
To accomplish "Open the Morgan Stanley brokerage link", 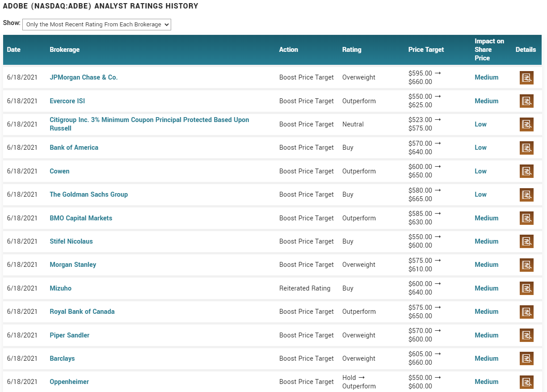I will [x=73, y=265].
